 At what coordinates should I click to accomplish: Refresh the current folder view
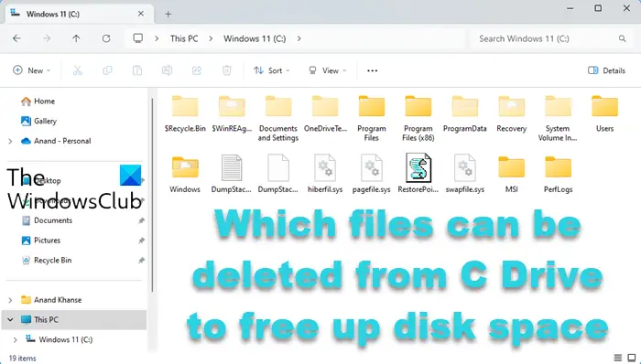click(x=106, y=38)
